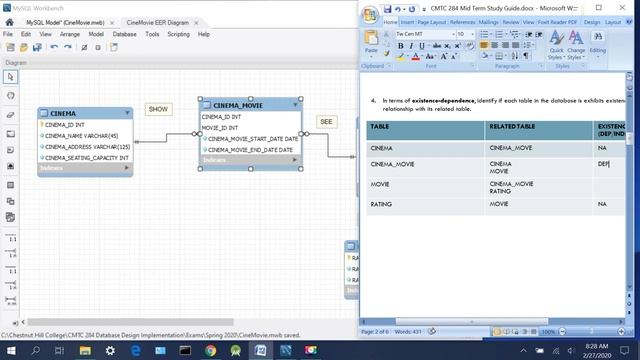
Task: Pick the text highlight color button
Action: [400, 57]
